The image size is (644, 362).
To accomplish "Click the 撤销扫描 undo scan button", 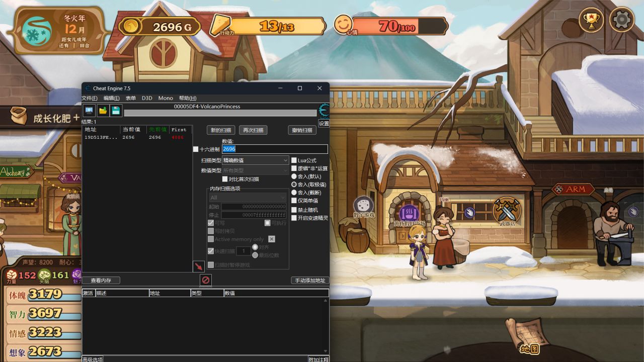I will coord(302,130).
